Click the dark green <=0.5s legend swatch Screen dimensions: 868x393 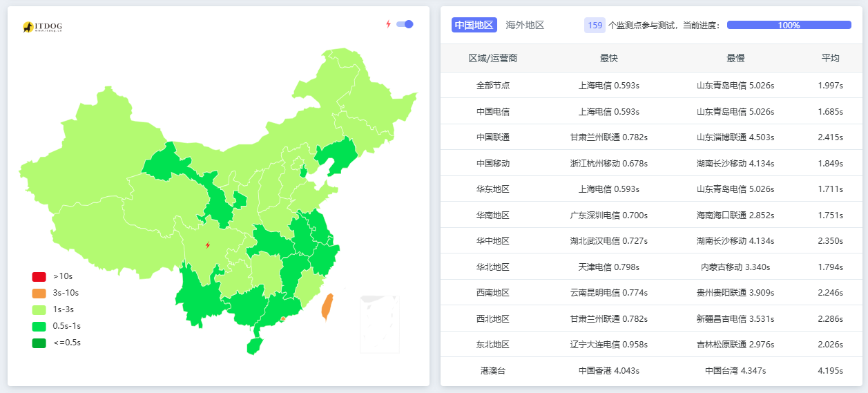[39, 343]
